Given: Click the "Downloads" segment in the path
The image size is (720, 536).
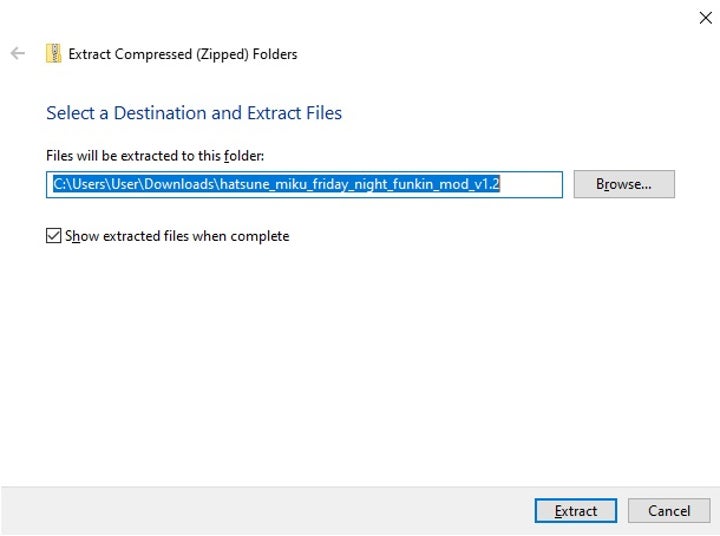Looking at the screenshot, I should point(185,185).
